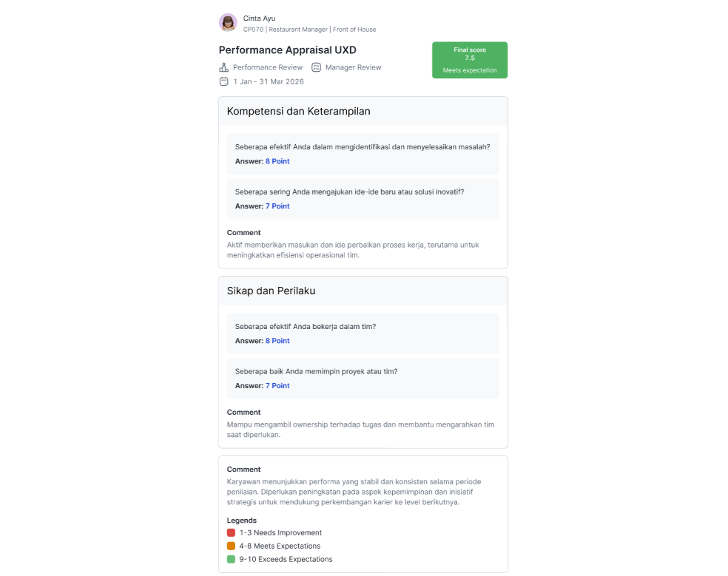Screen dimensions: 728x576
Task: Click the Sikap dan Perilaku section header
Action: (x=363, y=291)
